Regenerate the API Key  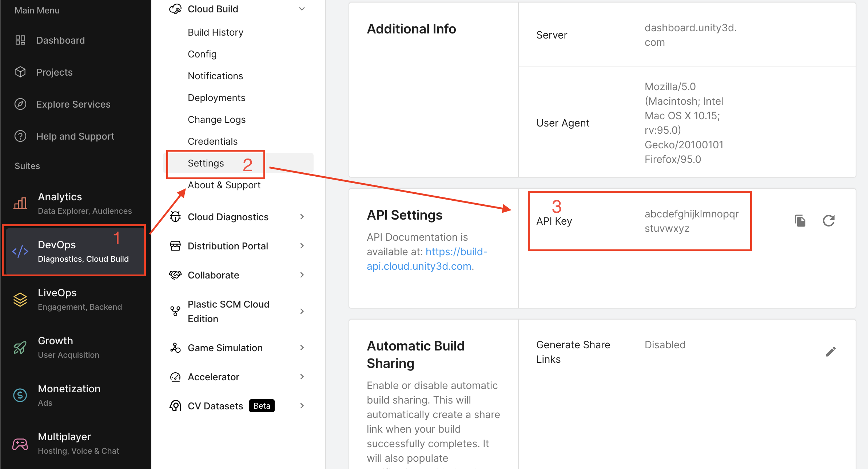click(828, 221)
